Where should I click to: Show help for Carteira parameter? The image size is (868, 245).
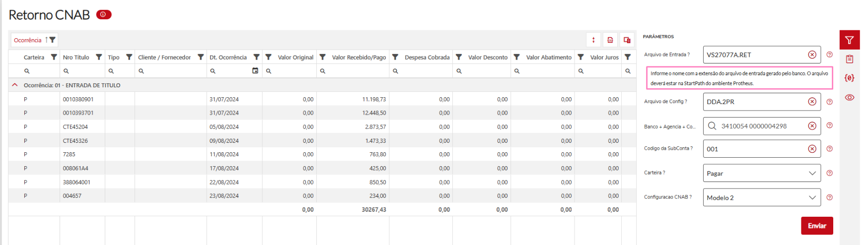pos(829,173)
